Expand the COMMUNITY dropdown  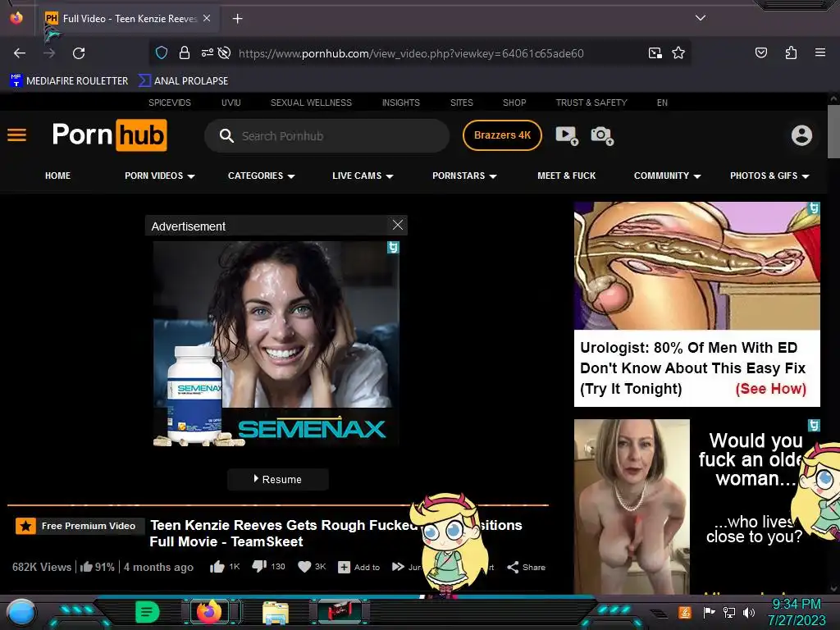[667, 176]
